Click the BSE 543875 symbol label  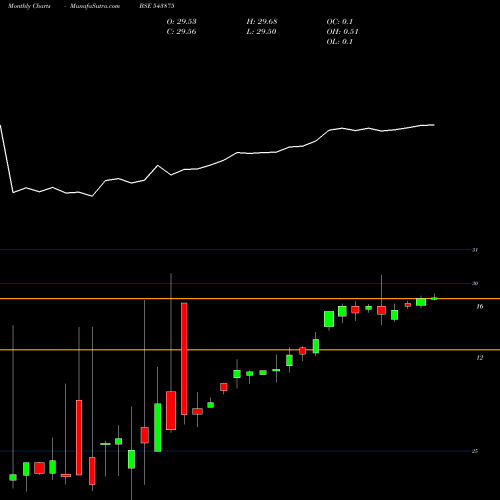pyautogui.click(x=157, y=6)
